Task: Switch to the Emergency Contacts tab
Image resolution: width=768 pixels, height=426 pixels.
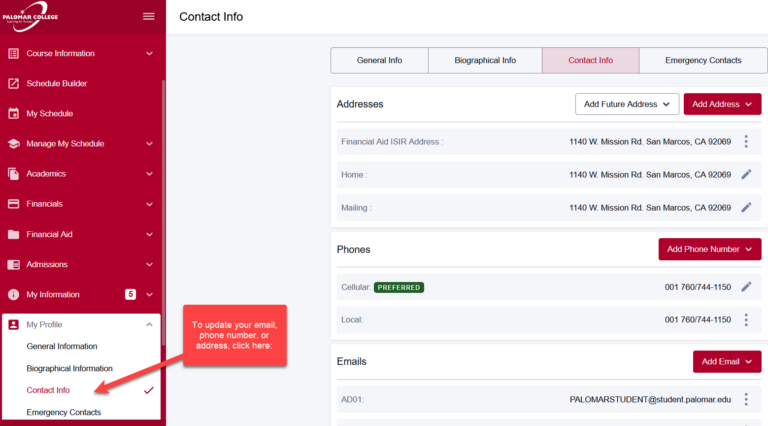Action: pos(703,60)
